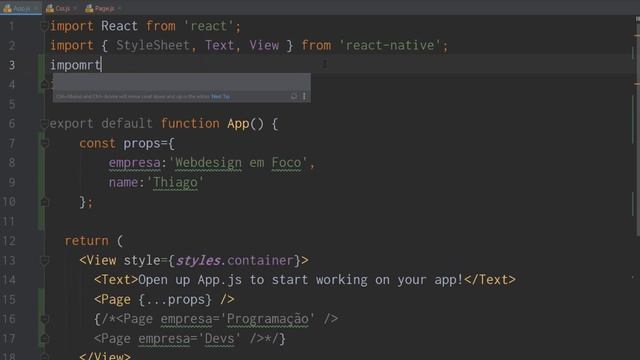
Task: Click the string 'Webdesign em Foco'
Action: click(241, 163)
